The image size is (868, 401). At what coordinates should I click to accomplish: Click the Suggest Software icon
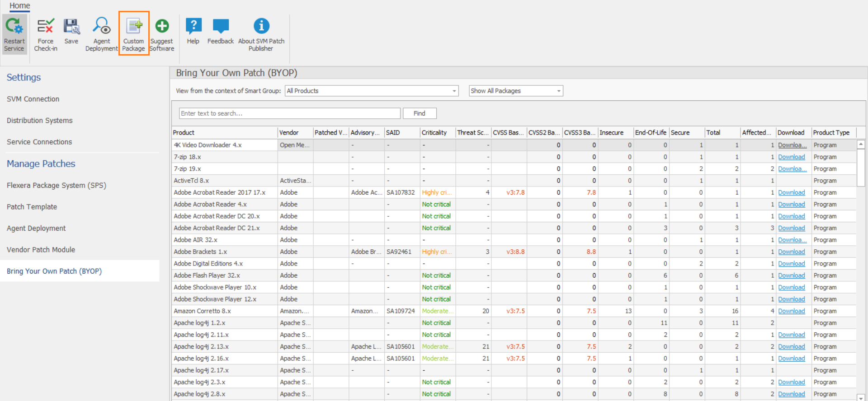tap(162, 34)
